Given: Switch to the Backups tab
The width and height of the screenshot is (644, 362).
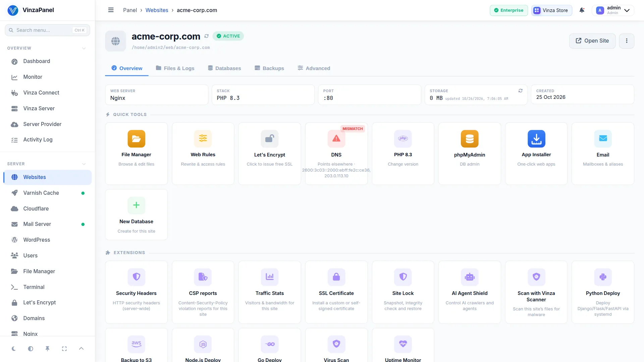Looking at the screenshot, I should click(269, 68).
